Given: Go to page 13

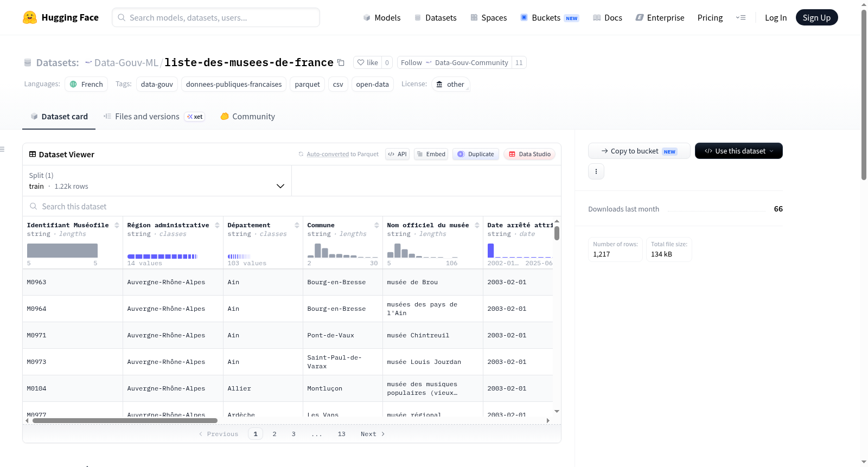Looking at the screenshot, I should 341,434.
